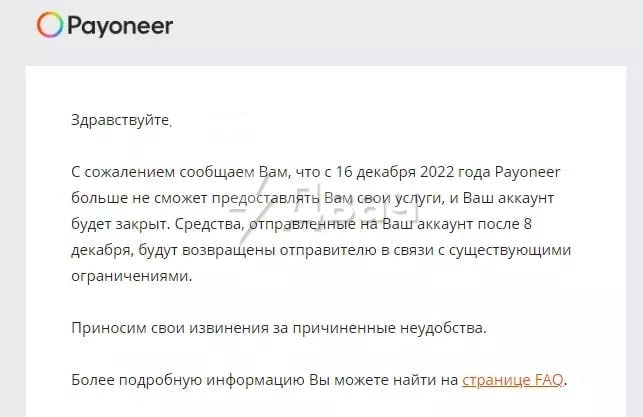The image size is (643, 417).
Task: Click the Payoneer wordmark in the header
Action: (x=120, y=26)
